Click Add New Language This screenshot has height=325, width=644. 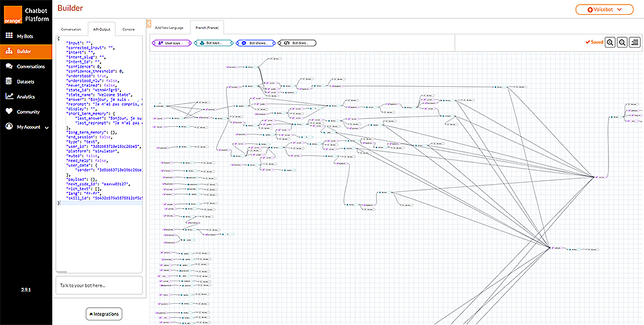pyautogui.click(x=169, y=28)
